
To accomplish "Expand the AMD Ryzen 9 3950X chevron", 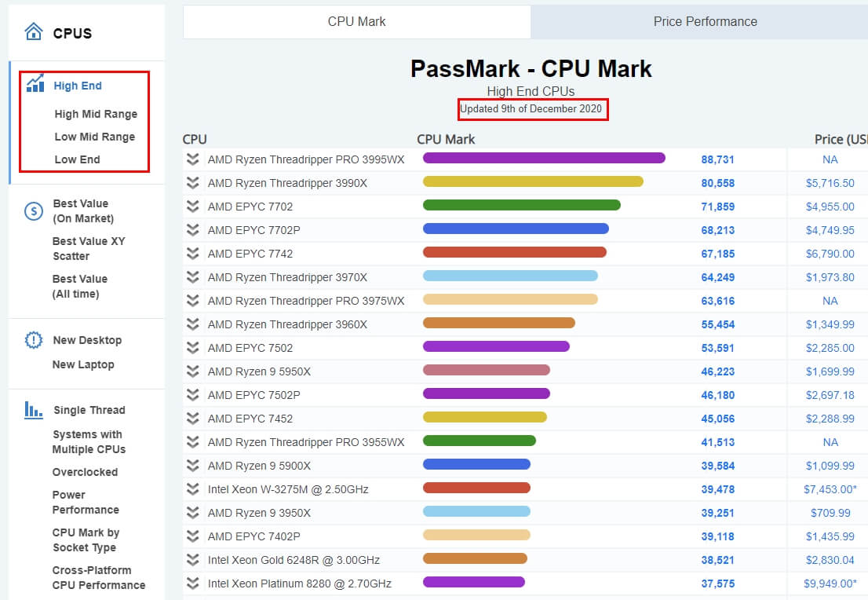I will pos(192,513).
